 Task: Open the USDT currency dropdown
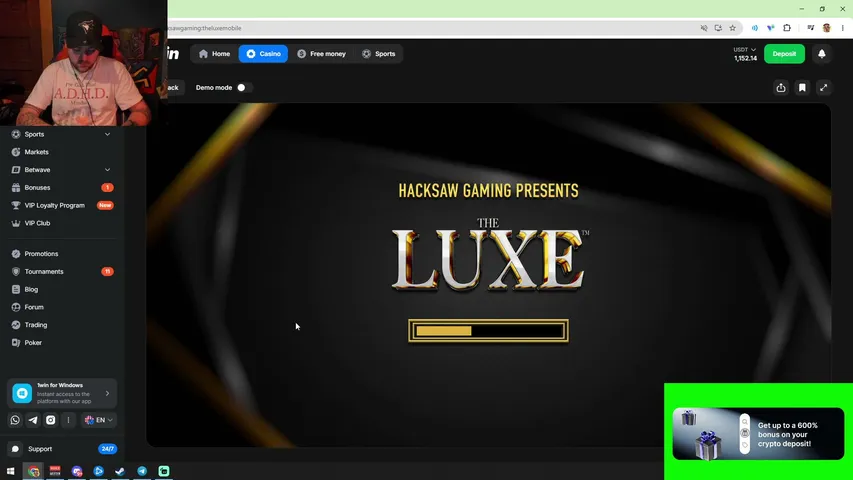coord(745,50)
